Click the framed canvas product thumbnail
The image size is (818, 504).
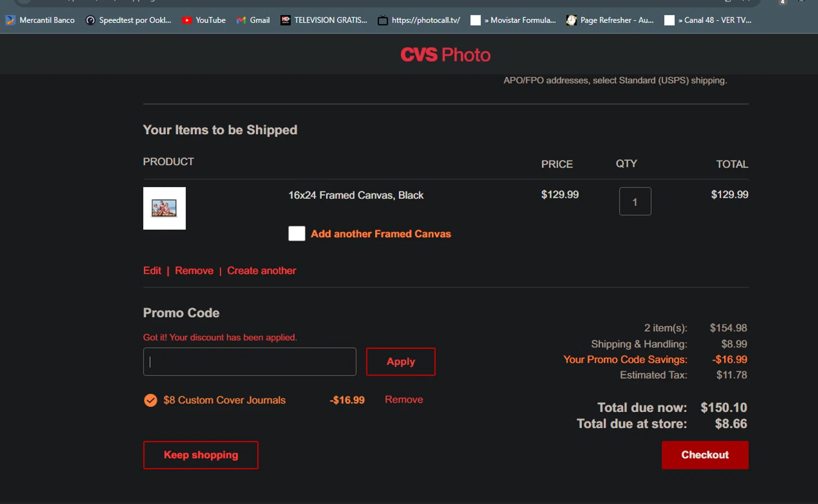click(x=164, y=208)
